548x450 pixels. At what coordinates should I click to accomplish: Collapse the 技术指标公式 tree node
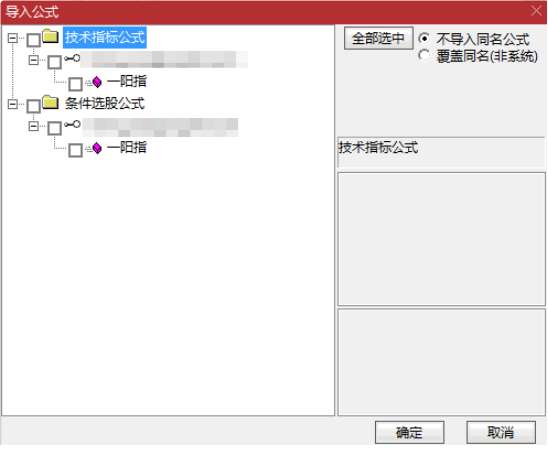point(13,38)
